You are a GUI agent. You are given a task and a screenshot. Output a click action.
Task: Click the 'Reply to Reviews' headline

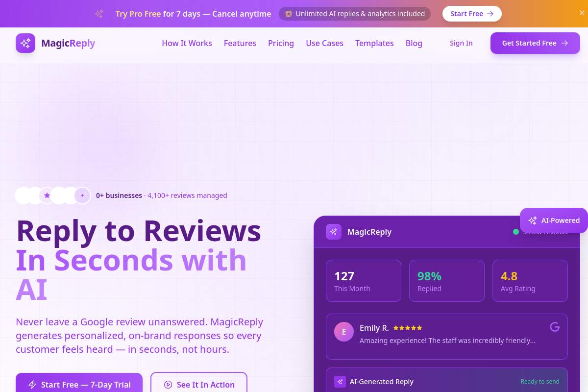coord(139,230)
